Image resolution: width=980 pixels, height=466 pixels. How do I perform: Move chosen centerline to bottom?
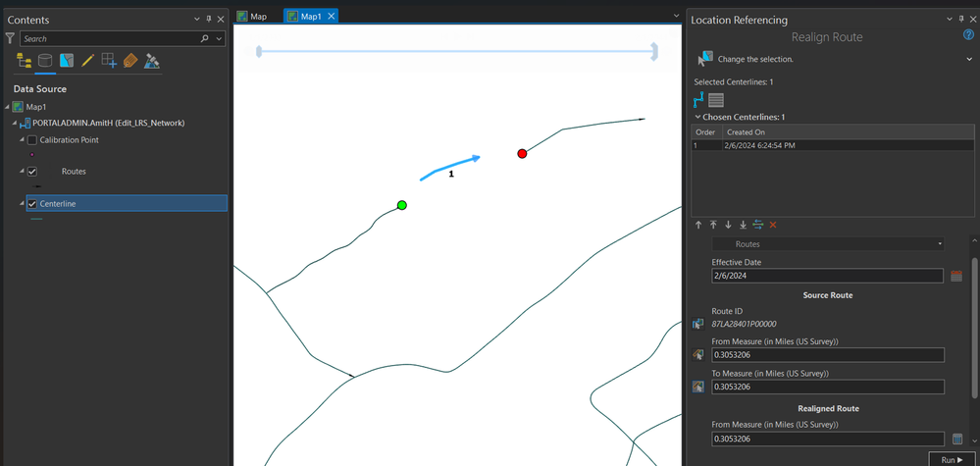click(744, 225)
